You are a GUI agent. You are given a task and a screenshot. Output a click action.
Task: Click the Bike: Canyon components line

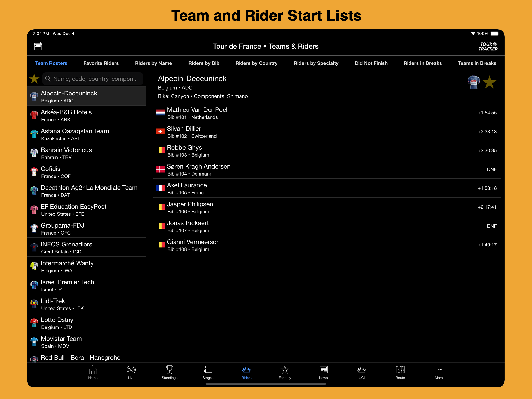[203, 96]
